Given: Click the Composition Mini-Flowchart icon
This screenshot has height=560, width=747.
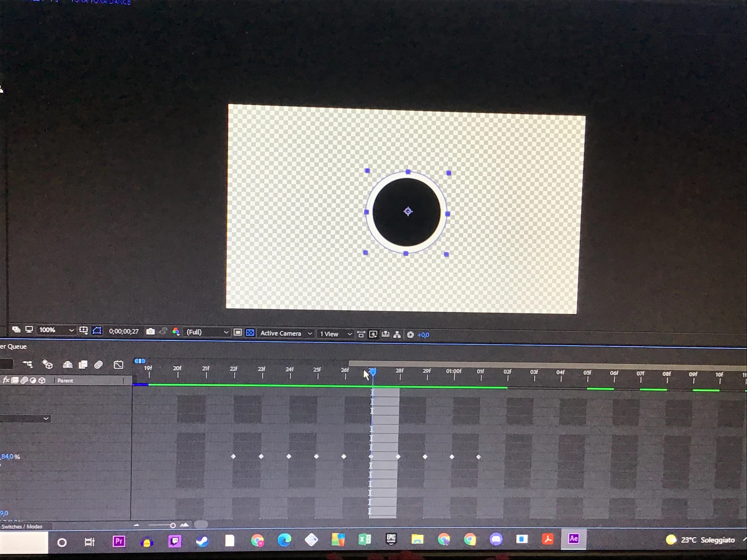Looking at the screenshot, I should coord(28,364).
